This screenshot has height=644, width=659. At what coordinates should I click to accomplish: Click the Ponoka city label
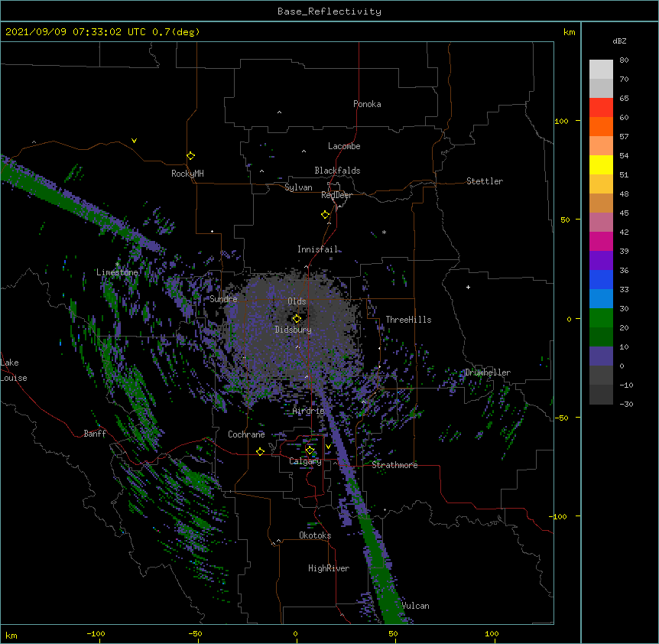tap(367, 104)
